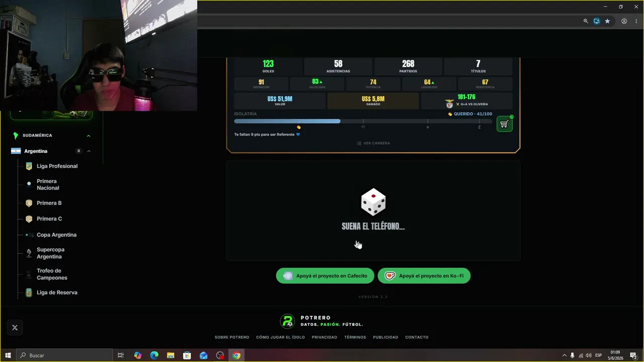The height and width of the screenshot is (362, 644).
Task: Open Ver Carrera link
Action: [373, 143]
